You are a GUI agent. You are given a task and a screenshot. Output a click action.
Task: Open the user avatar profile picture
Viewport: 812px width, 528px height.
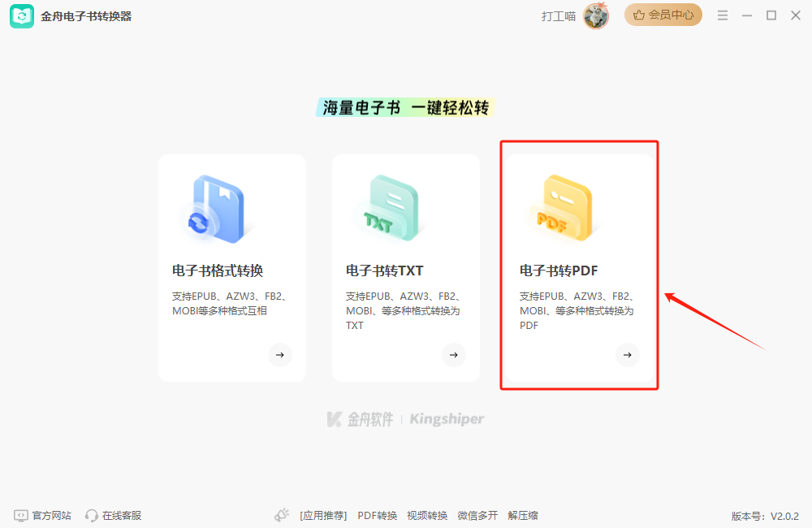[x=595, y=16]
